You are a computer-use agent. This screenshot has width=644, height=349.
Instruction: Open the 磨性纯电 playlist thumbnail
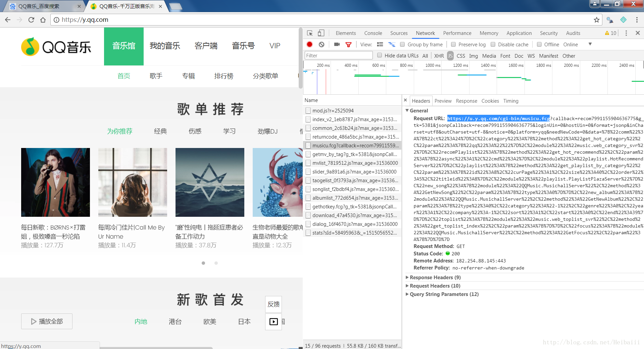point(210,182)
